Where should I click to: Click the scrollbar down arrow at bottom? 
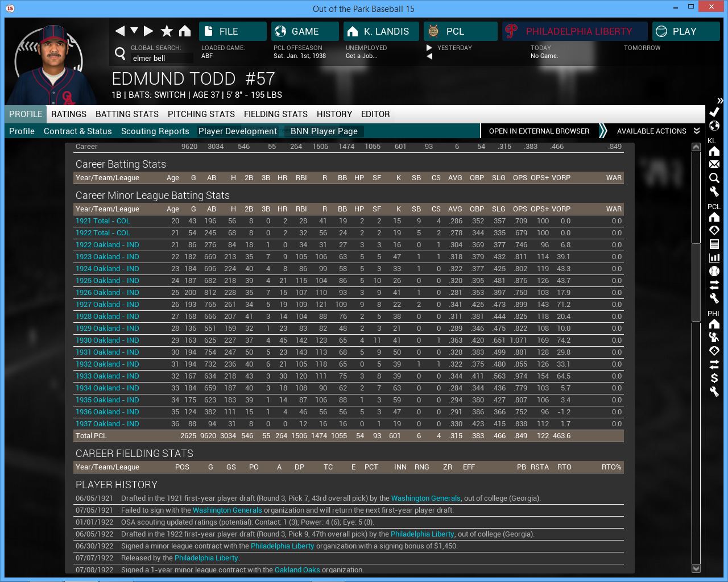coord(696,568)
